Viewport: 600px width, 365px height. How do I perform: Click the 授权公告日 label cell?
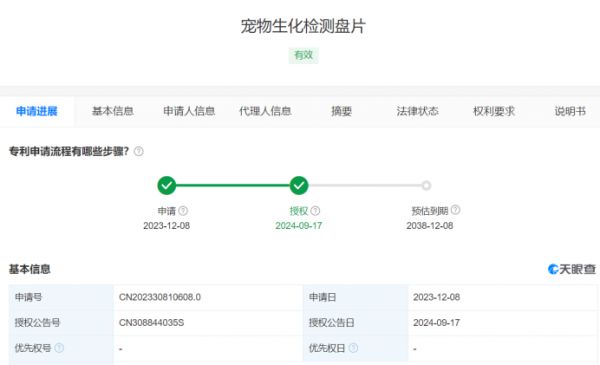[x=355, y=323]
